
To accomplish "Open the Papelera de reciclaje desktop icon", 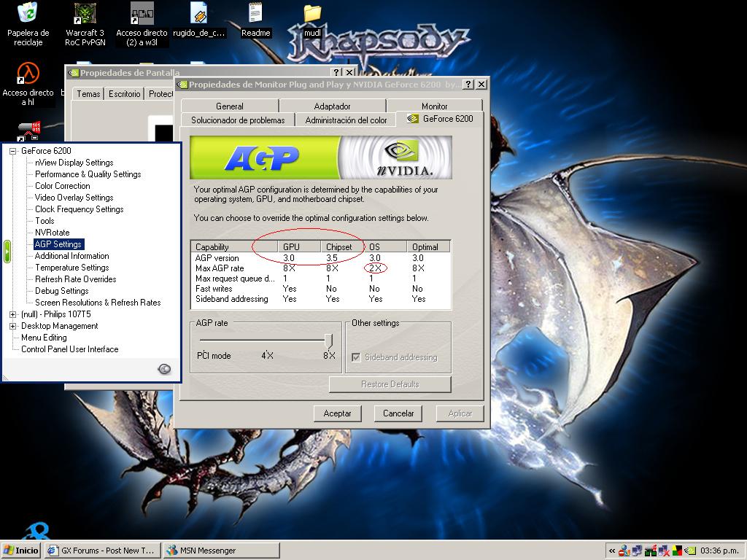I will (28, 13).
